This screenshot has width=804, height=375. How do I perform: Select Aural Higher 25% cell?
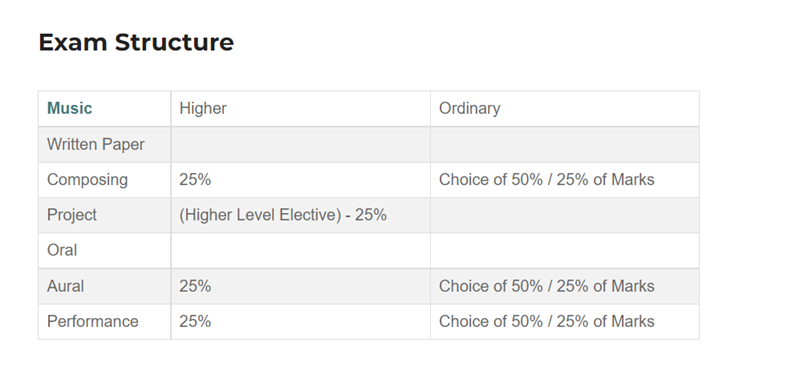[300, 286]
